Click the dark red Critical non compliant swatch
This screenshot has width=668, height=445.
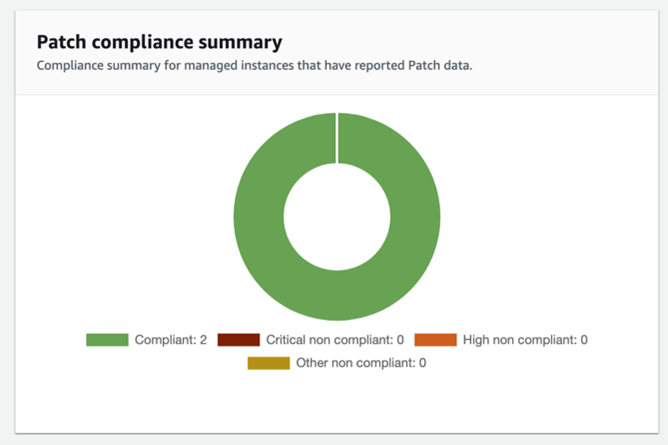pyautogui.click(x=239, y=340)
